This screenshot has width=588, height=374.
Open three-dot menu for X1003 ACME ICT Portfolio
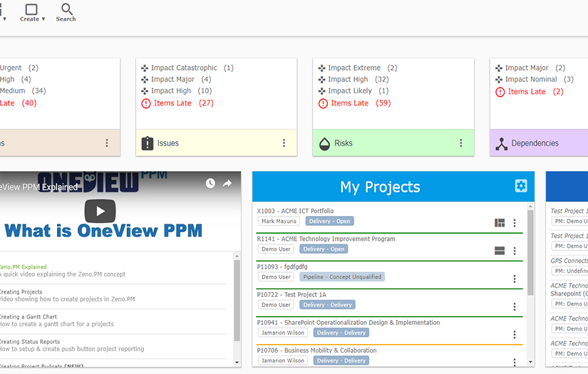(x=515, y=223)
